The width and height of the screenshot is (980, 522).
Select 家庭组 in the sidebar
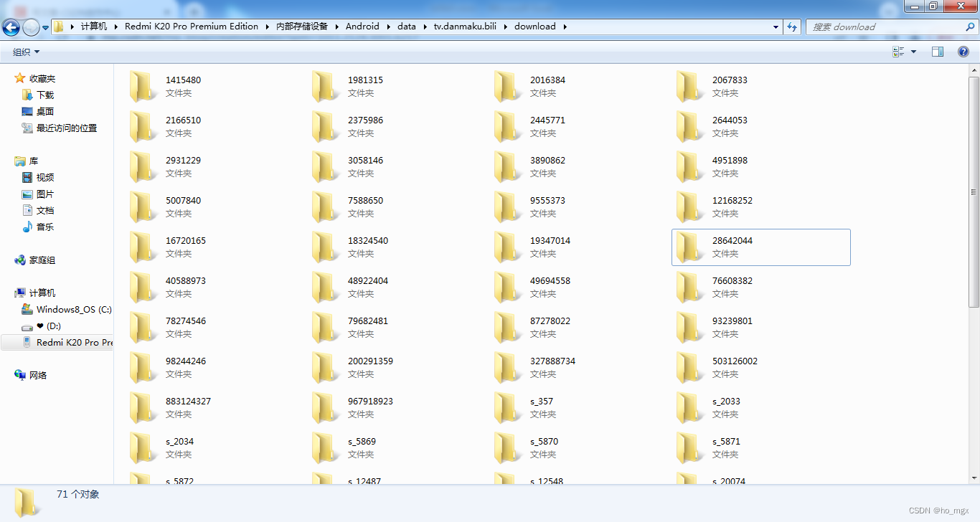coord(42,260)
